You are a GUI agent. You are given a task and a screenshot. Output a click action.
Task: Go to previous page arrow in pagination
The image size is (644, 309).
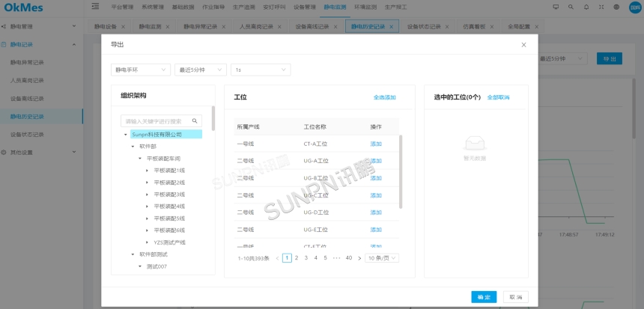pyautogui.click(x=278, y=258)
